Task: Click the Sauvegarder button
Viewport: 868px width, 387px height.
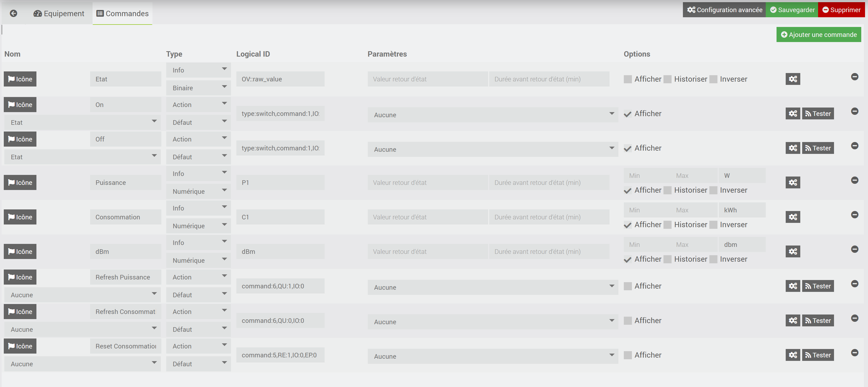Action: (x=792, y=10)
